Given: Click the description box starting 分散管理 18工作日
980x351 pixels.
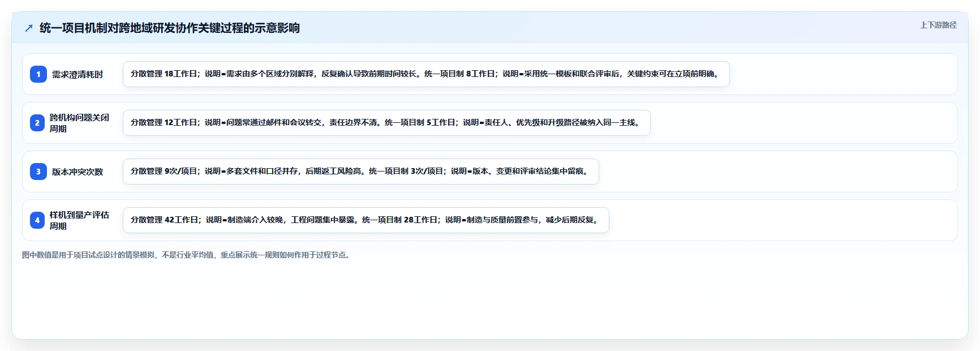Looking at the screenshot, I should tap(426, 74).
